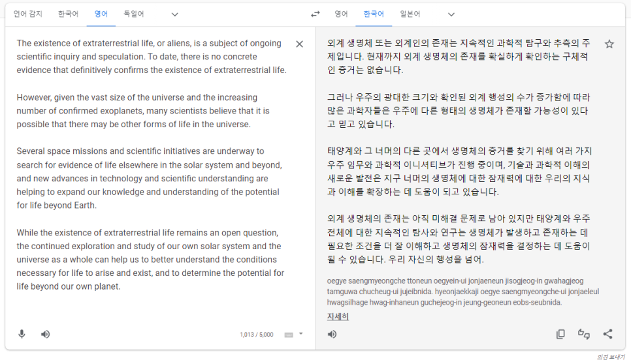Expand romanization with the 자세히 link
Image resolution: width=631 pixels, height=364 pixels.
338,316
